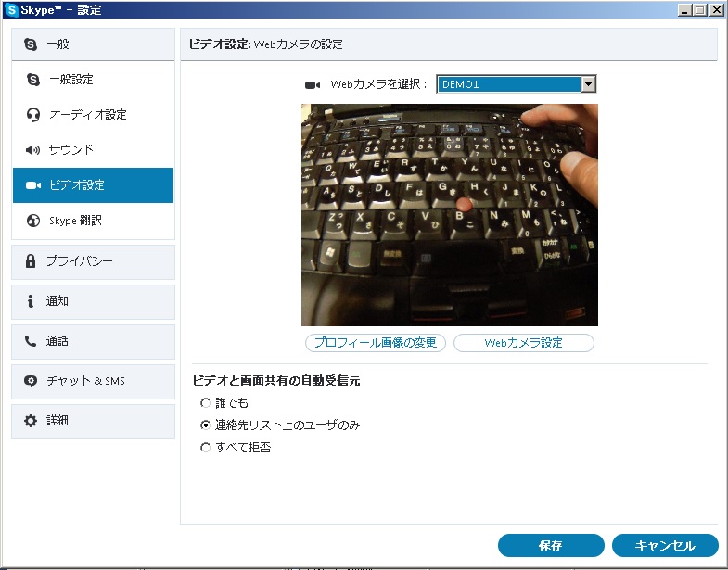Click the gear icon for 詳細

31,421
